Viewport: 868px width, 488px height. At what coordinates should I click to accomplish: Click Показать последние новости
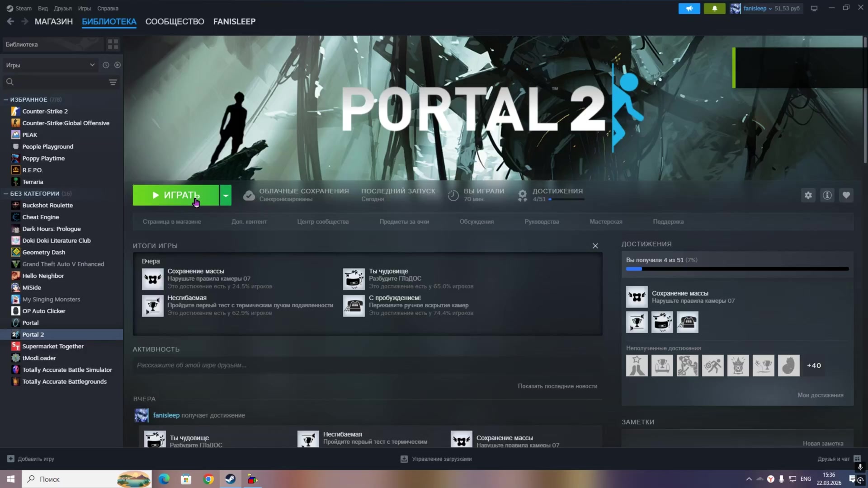[557, 386]
